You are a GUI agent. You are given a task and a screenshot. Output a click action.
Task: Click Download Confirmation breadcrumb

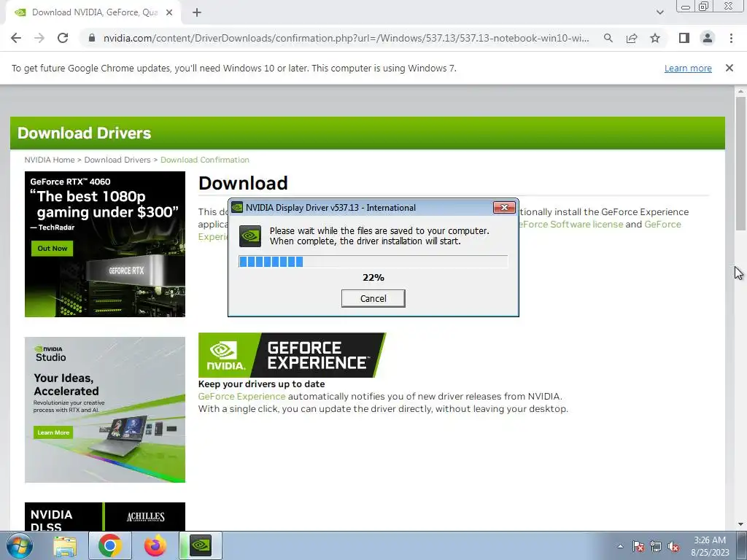205,160
